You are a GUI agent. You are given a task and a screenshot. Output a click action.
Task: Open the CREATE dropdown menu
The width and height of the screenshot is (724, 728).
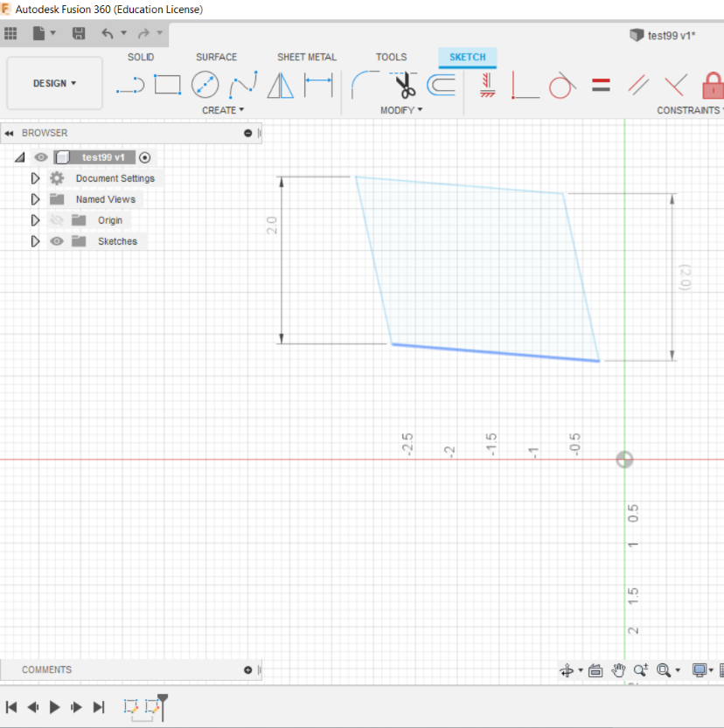[222, 110]
